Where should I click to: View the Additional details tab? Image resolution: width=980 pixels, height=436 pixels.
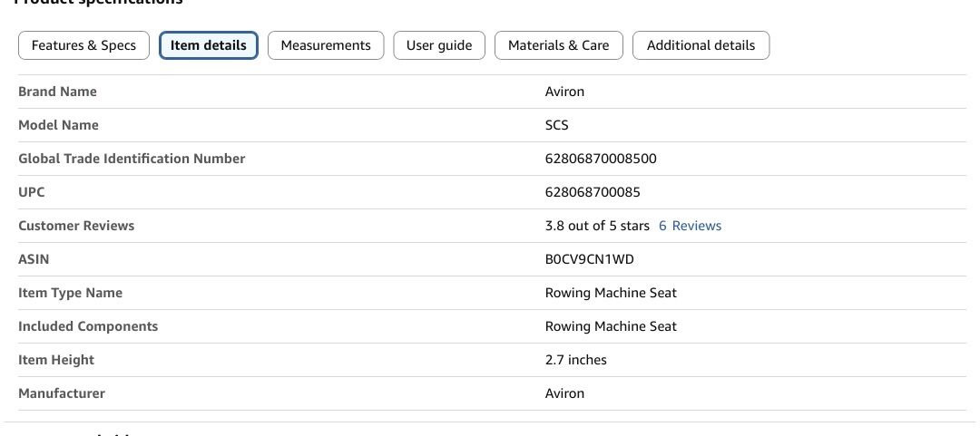pos(701,45)
